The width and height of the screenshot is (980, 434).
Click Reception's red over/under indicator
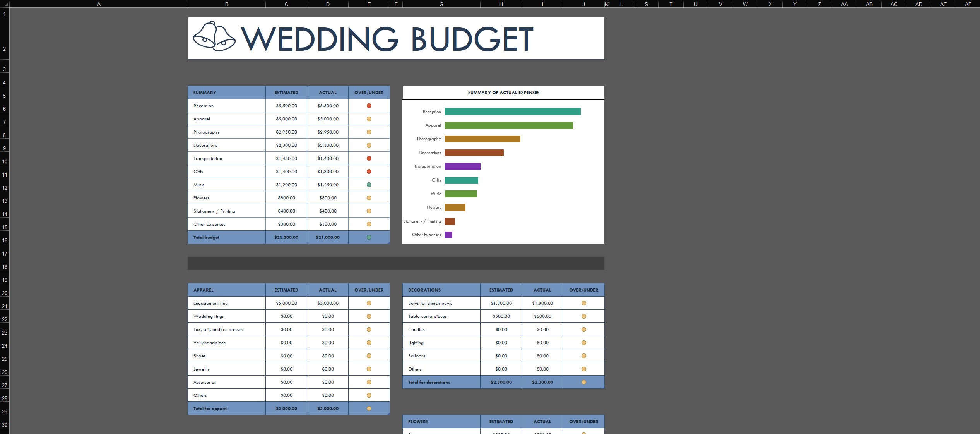pos(369,106)
